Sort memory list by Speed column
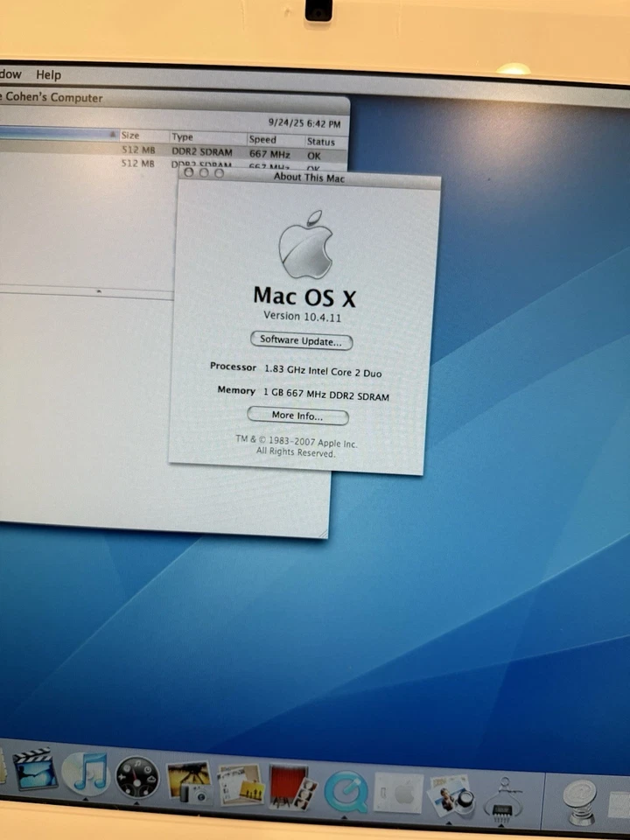 pyautogui.click(x=276, y=140)
